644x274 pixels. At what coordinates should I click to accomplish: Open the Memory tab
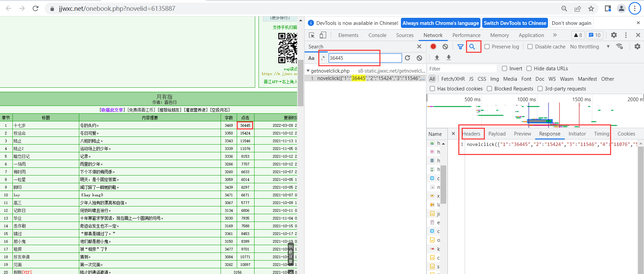coord(499,35)
